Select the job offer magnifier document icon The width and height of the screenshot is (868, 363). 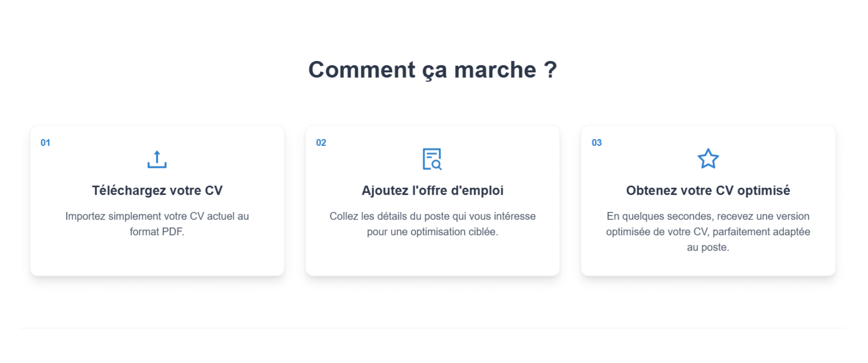point(432,159)
